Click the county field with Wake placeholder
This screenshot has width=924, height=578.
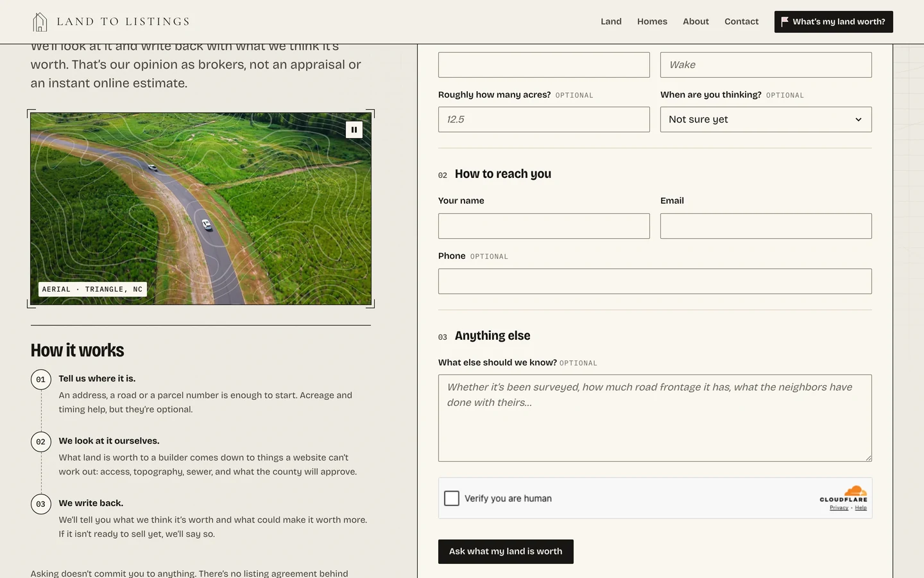tap(766, 65)
